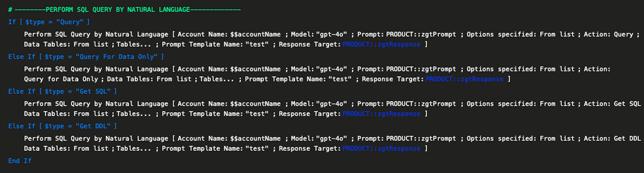This screenshot has width=644, height=173.
Task: Select the PERFORM SQL QUERY comment line
Action: [x=124, y=10]
